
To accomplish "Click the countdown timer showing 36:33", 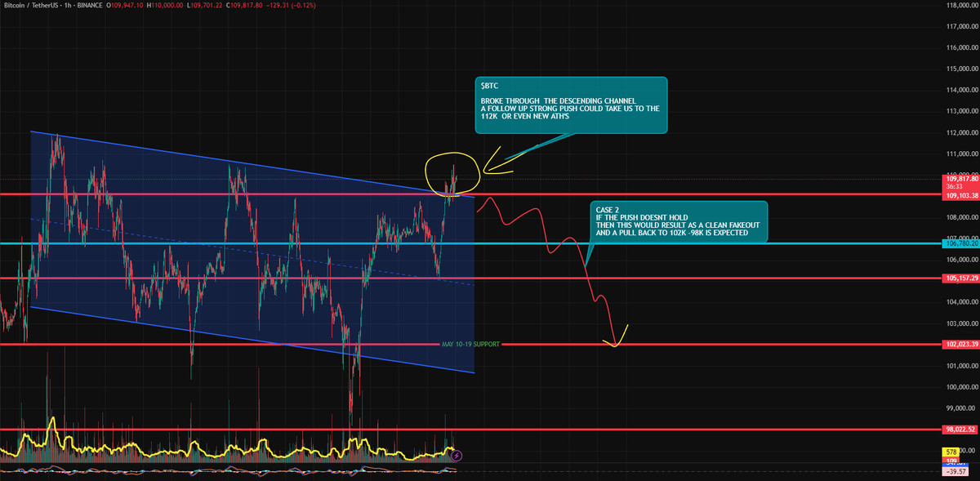I will pyautogui.click(x=956, y=185).
